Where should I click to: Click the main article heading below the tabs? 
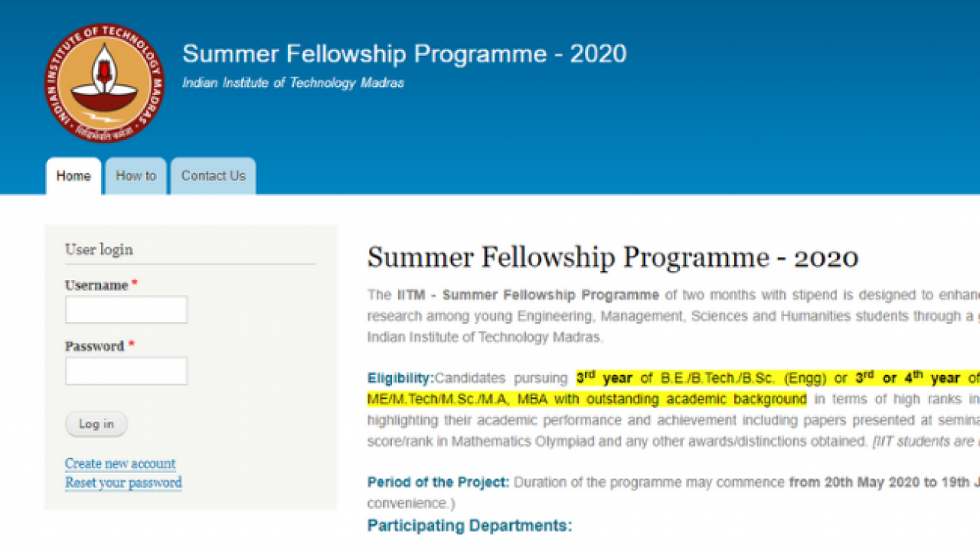pyautogui.click(x=612, y=258)
